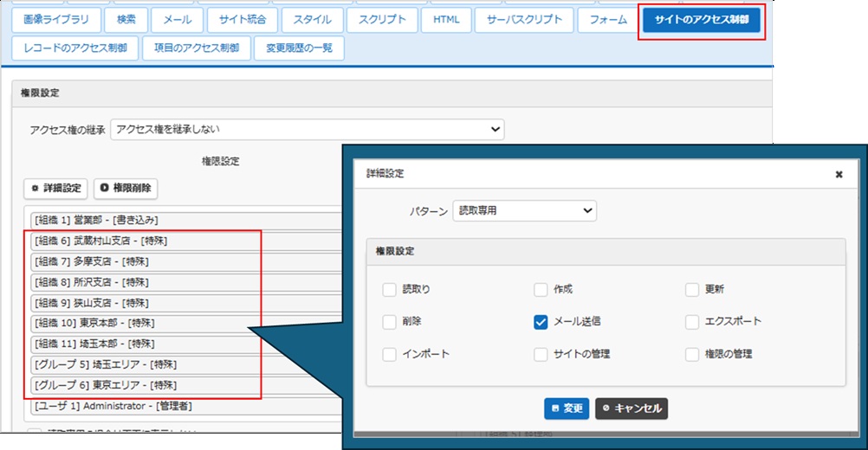
Task: Enable the 読取り checkbox
Action: (390, 290)
